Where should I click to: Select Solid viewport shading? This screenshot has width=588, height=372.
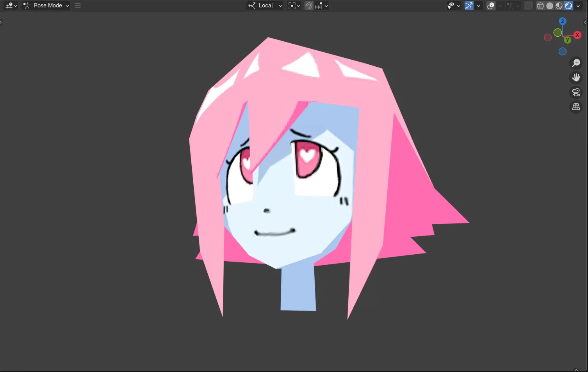549,5
